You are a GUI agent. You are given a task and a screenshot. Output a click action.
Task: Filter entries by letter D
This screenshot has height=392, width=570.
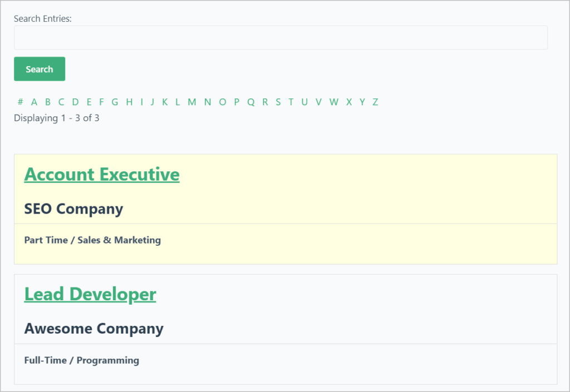75,102
